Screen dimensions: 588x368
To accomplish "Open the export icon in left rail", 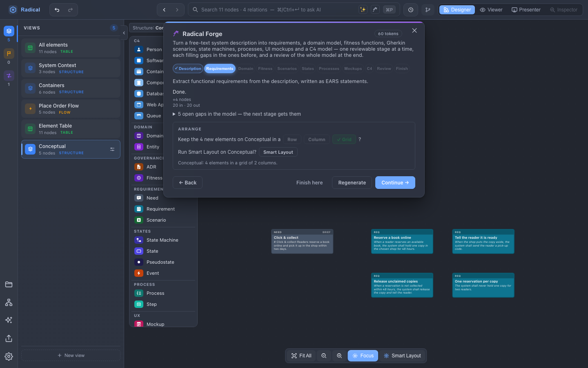I will [9, 339].
